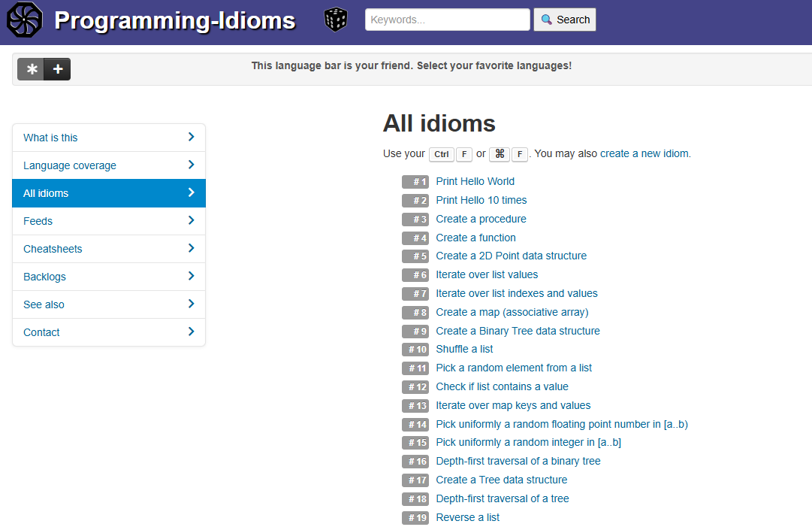Click the Language coverage chevron arrow
The height and width of the screenshot is (527, 812).
click(191, 165)
